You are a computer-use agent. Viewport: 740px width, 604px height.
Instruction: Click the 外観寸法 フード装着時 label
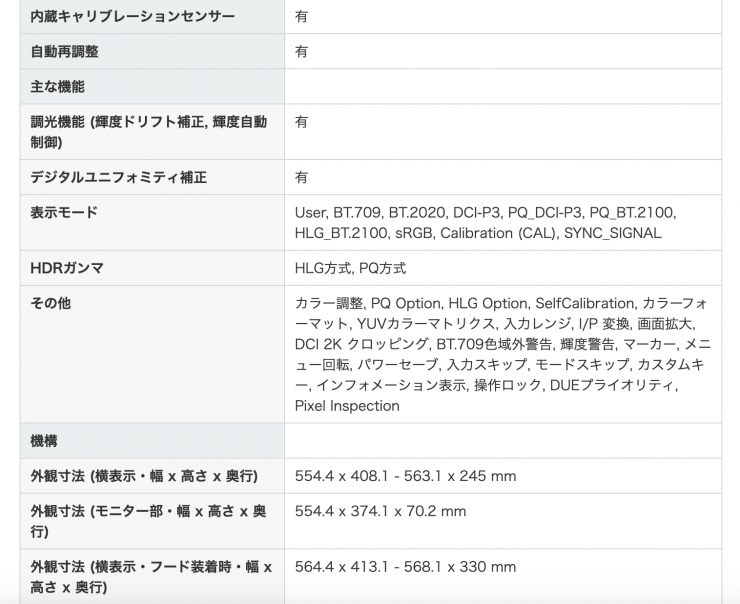point(151,576)
